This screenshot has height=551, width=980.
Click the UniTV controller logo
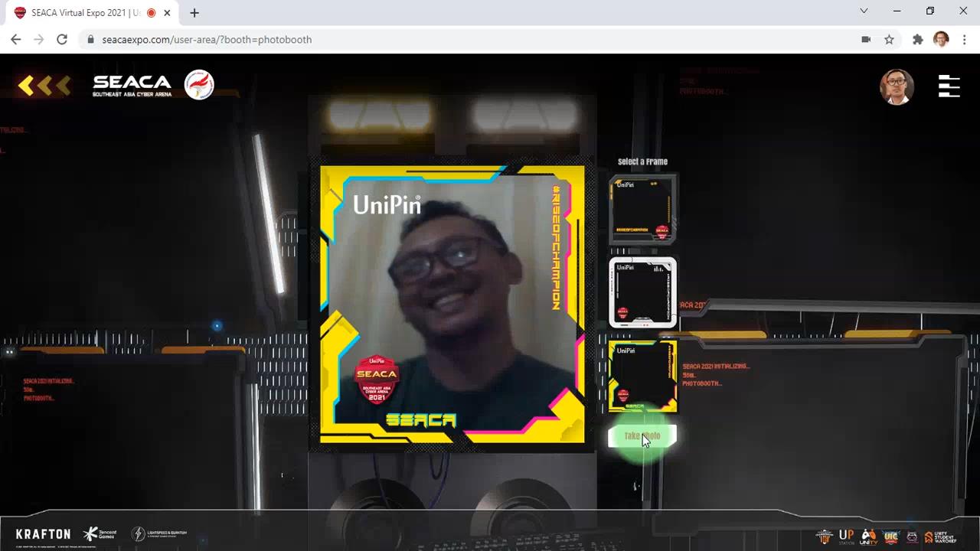[868, 537]
